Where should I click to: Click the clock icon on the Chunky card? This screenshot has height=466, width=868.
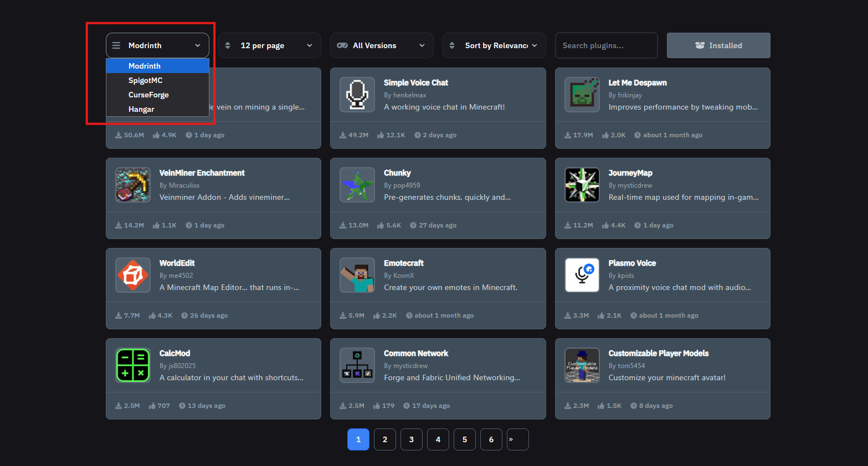click(413, 225)
